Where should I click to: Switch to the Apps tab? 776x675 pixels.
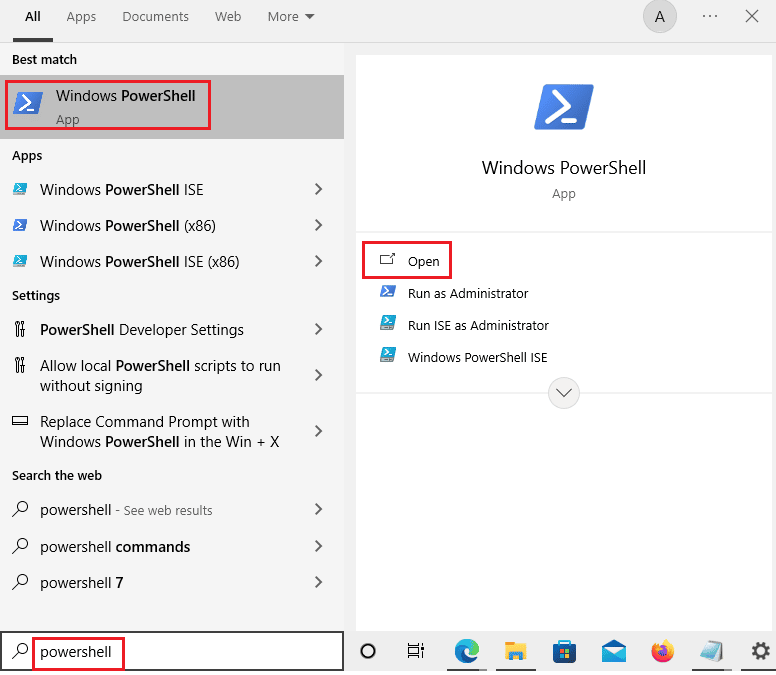point(81,17)
